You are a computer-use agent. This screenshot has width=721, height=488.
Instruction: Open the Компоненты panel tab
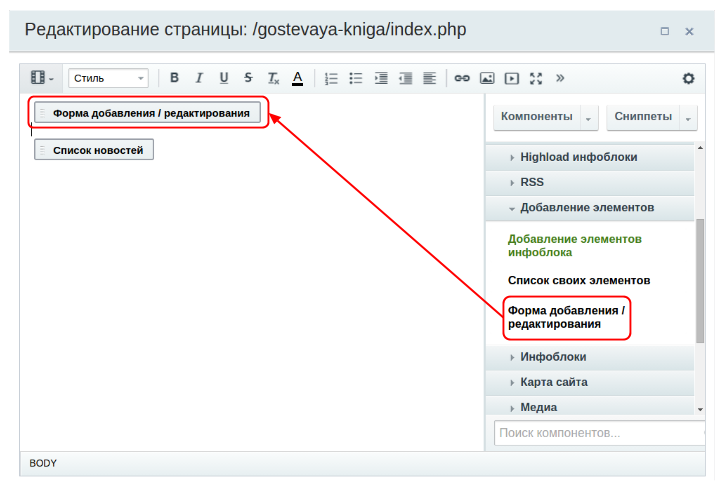537,117
